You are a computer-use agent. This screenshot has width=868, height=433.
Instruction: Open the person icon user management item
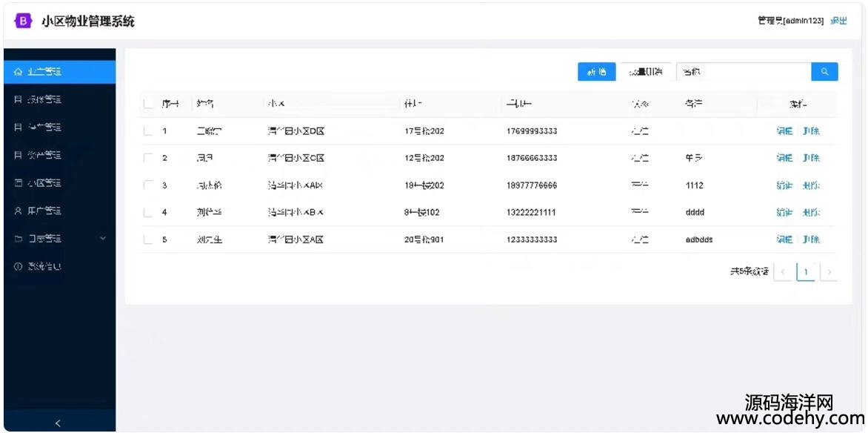pos(59,211)
